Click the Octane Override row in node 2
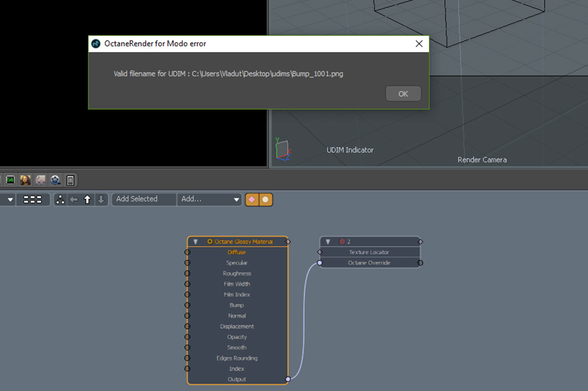The width and height of the screenshot is (588, 391). [x=370, y=263]
